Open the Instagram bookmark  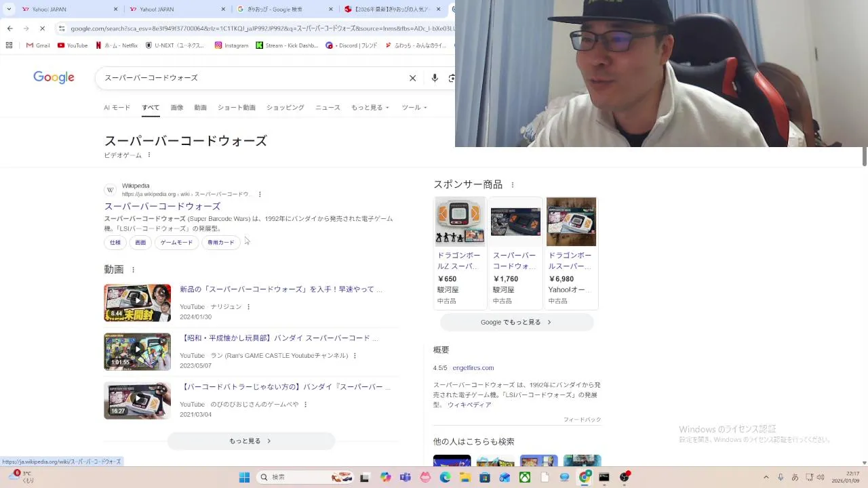[231, 45]
